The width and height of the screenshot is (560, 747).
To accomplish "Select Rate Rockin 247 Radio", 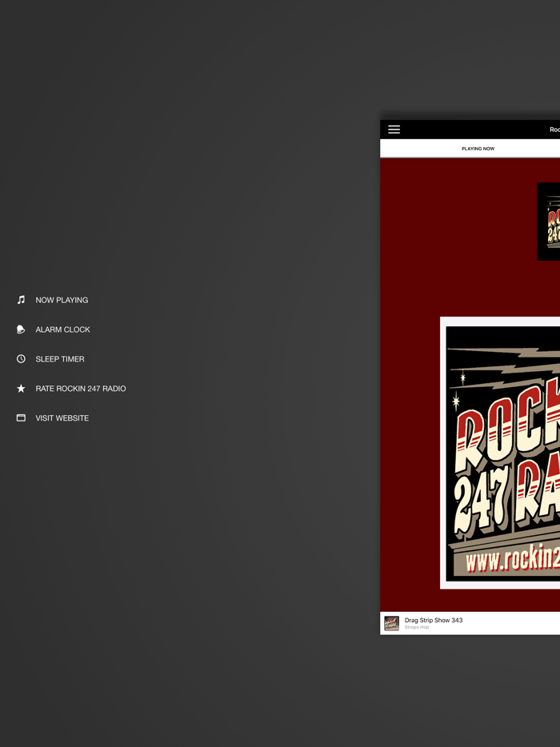I will pos(81,389).
